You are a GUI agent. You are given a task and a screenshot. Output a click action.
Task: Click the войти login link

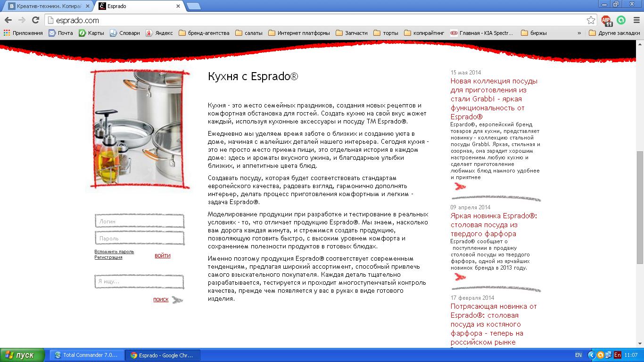click(x=163, y=255)
